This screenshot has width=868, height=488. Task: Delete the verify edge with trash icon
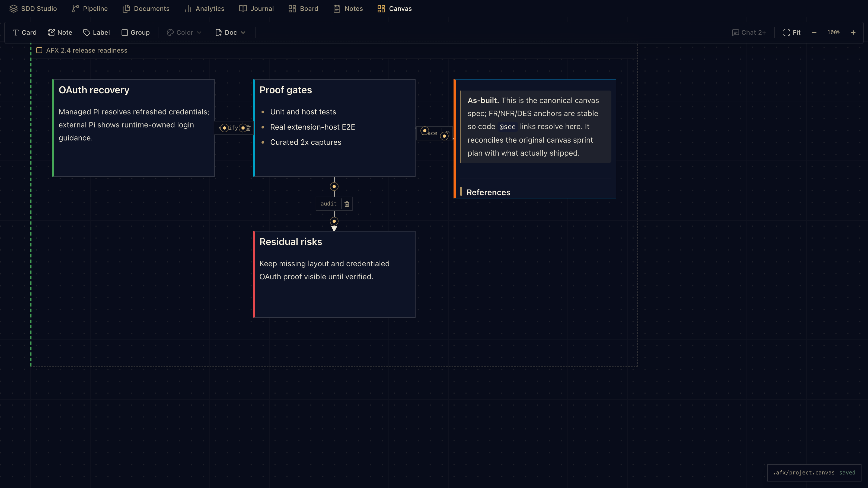pyautogui.click(x=248, y=128)
